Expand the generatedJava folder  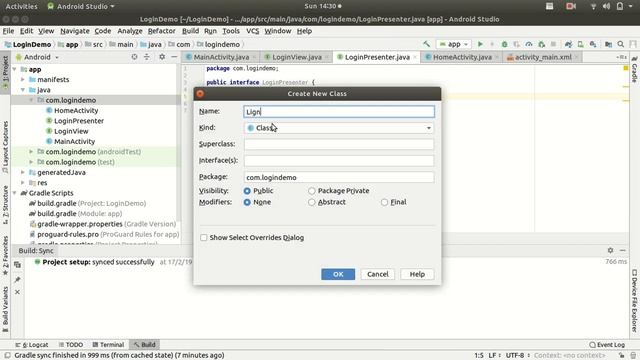[23, 172]
